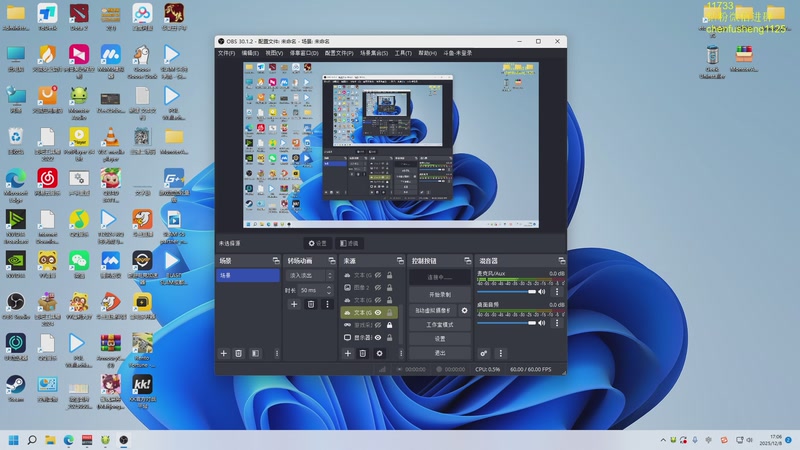
Task: Show the 游戏采集 source via eye icon
Action: tap(378, 325)
